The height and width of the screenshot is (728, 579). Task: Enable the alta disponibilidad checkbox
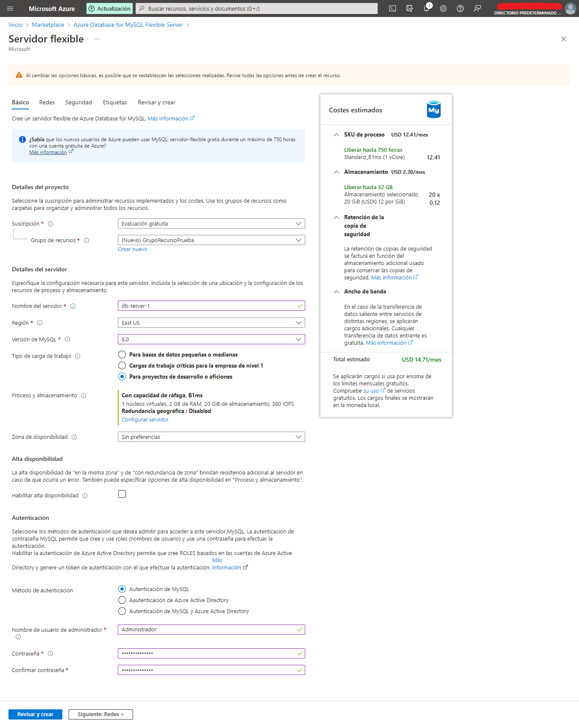coord(122,494)
